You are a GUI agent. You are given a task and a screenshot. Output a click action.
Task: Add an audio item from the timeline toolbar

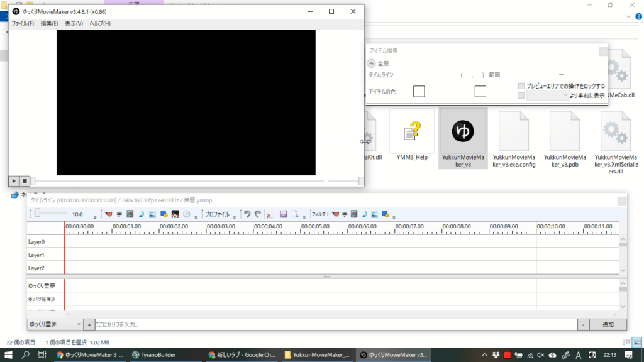tap(142, 214)
